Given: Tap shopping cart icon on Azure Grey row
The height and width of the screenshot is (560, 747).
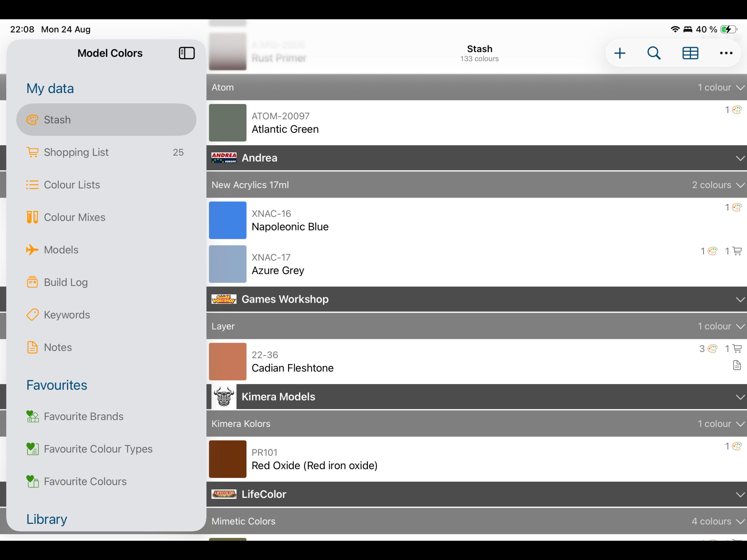Looking at the screenshot, I should [737, 251].
